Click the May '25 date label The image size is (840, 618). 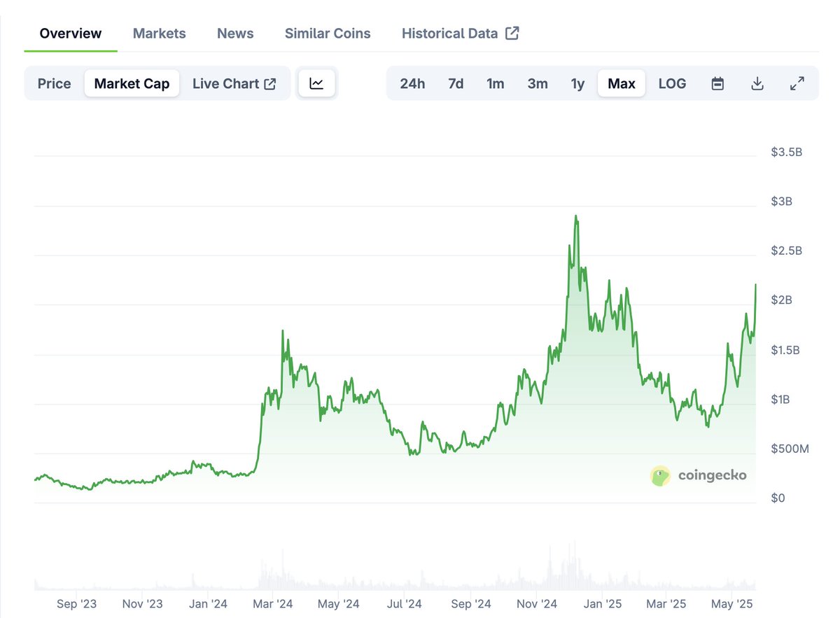pos(731,603)
